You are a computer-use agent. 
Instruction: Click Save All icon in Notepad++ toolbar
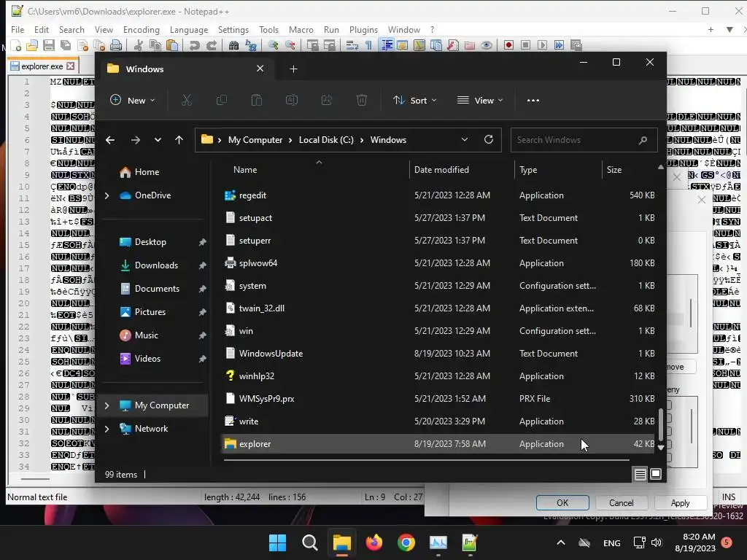pyautogui.click(x=66, y=45)
